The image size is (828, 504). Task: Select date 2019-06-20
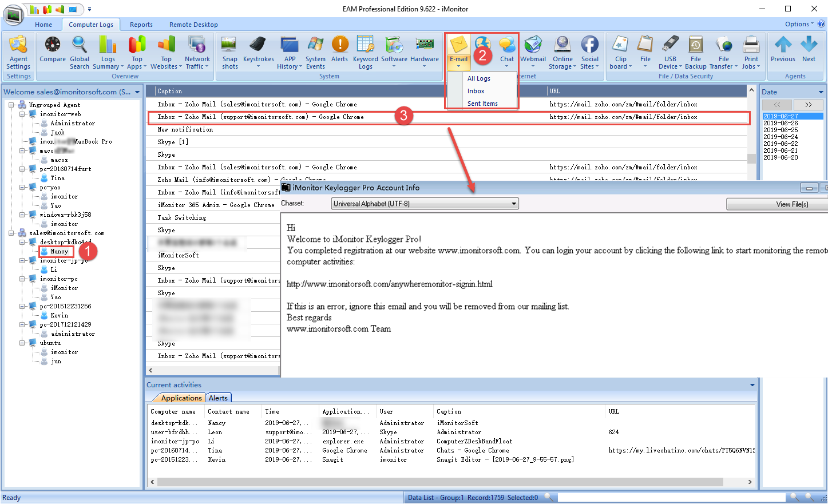tap(781, 157)
